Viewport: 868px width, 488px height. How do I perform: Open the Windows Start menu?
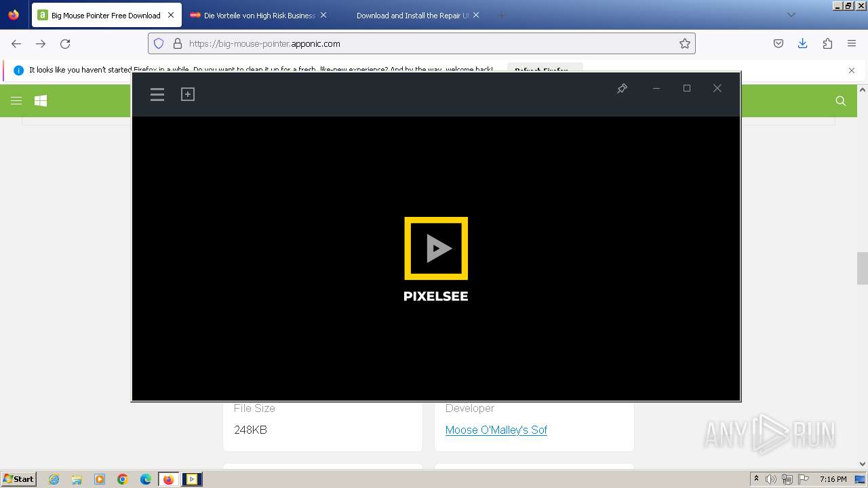click(x=18, y=479)
